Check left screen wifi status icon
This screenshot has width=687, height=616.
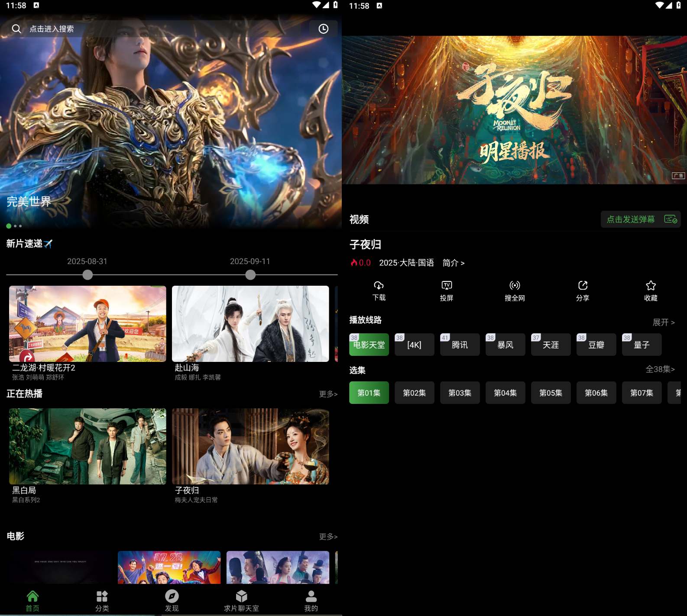coord(317,5)
